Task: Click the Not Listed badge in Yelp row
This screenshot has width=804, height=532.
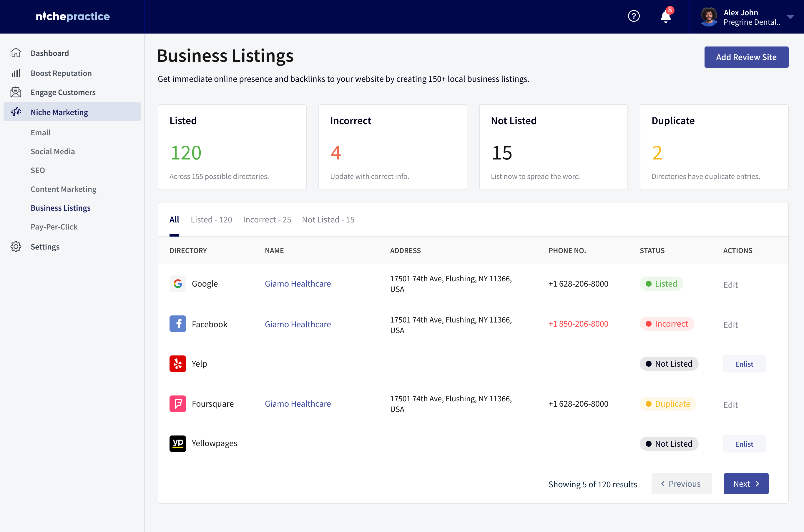Action: pos(669,364)
